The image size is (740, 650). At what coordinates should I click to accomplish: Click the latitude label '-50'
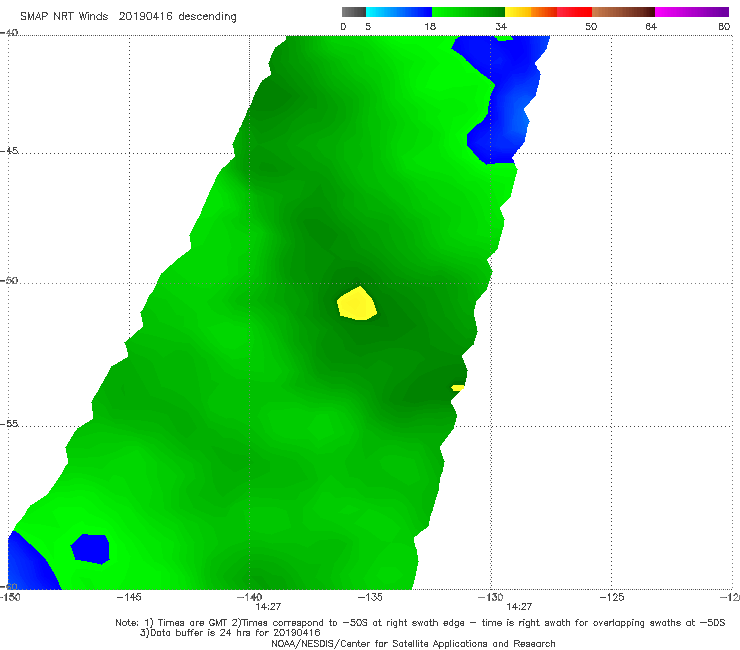[x=9, y=281]
